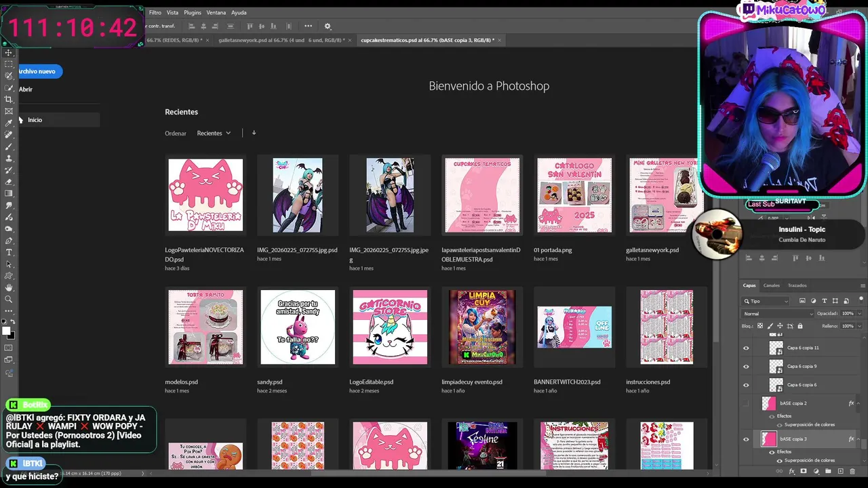Screen dimensions: 868x488
Task: Select the Horizontal Type tool
Action: coord(9,252)
